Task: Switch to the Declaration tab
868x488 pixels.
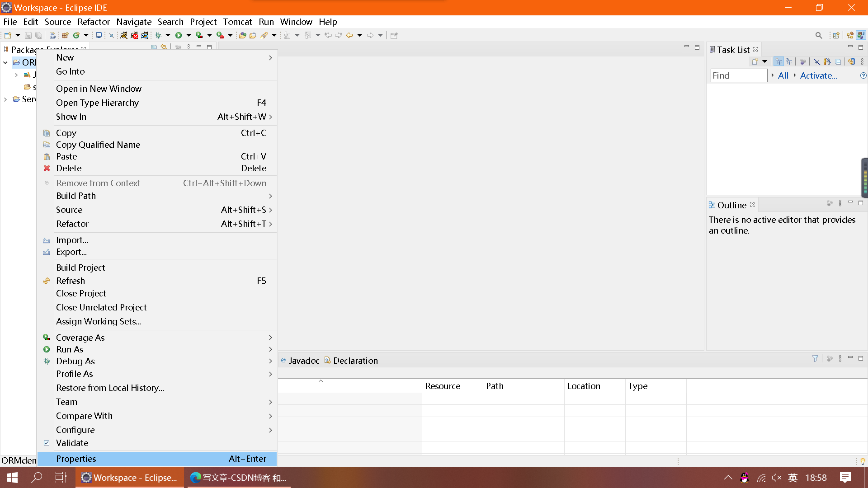Action: 355,361
